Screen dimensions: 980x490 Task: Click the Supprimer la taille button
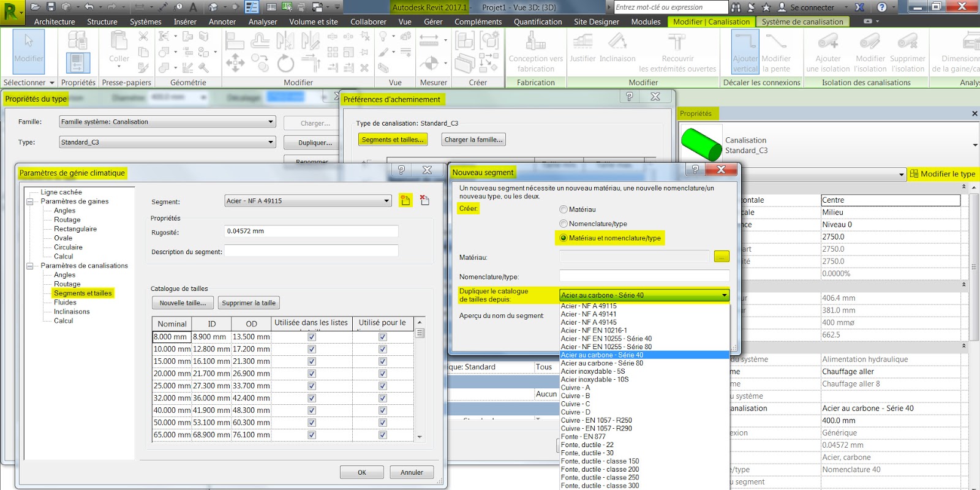click(249, 303)
